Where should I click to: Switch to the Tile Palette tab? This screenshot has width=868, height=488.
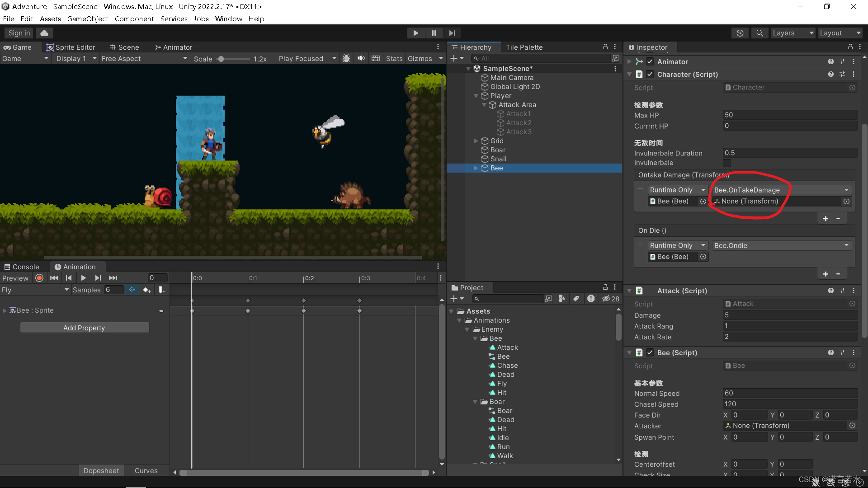(x=524, y=47)
